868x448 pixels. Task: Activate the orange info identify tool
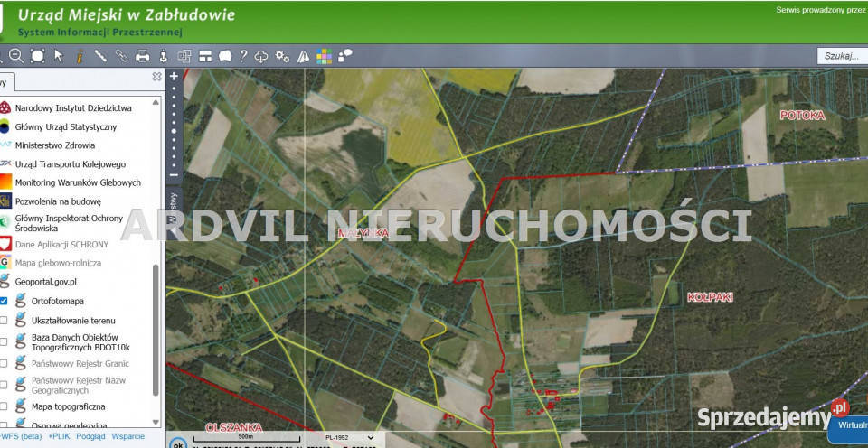(80, 56)
